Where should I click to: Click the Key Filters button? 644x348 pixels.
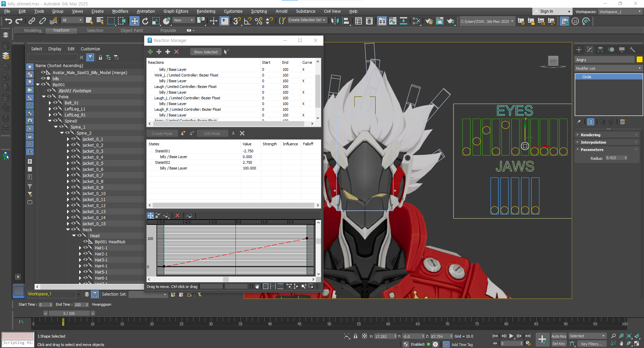point(591,344)
